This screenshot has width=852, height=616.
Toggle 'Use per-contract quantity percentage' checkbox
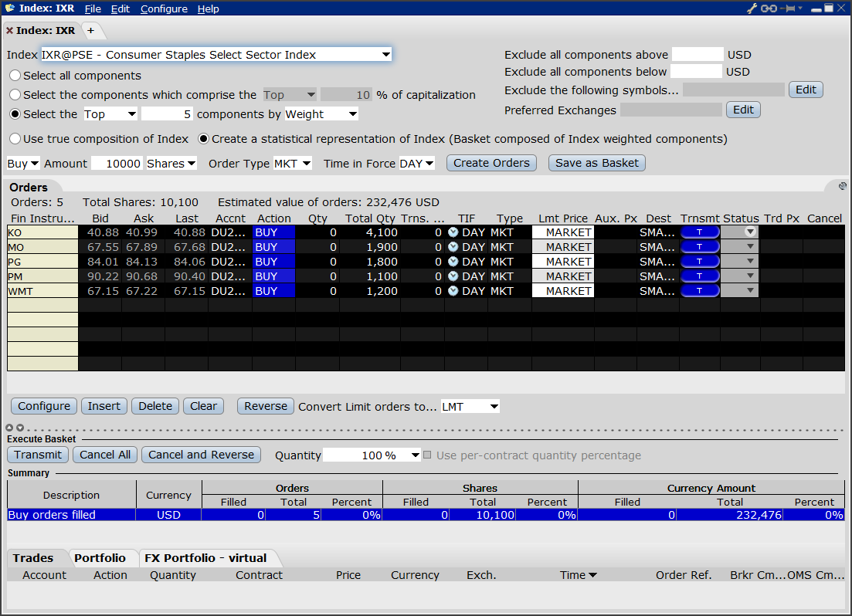[x=427, y=455]
